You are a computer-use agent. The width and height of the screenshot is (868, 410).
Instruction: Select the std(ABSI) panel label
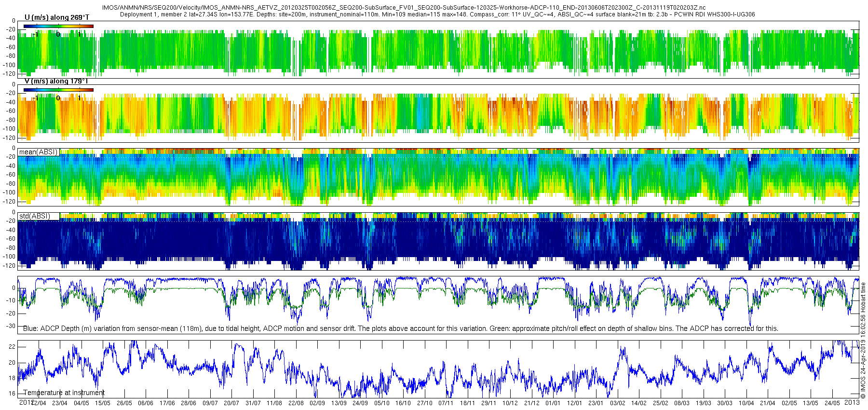point(35,216)
